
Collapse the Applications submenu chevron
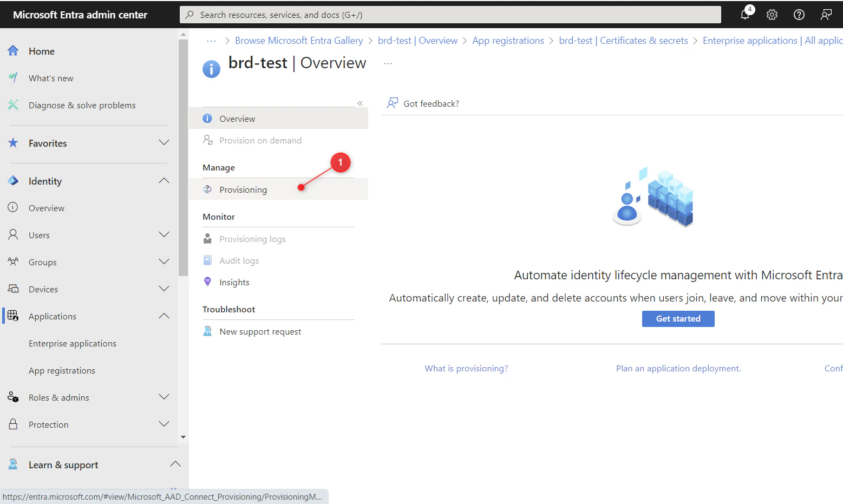coord(164,316)
